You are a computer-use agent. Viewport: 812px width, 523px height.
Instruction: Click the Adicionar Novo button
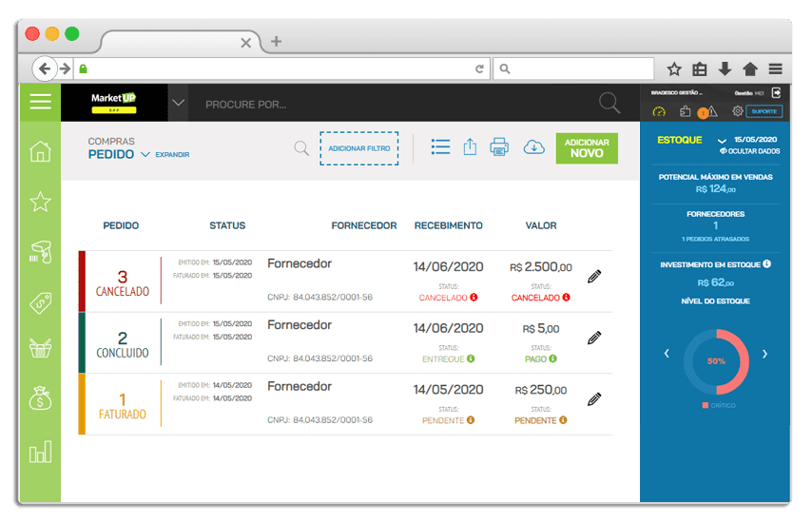coord(587,148)
